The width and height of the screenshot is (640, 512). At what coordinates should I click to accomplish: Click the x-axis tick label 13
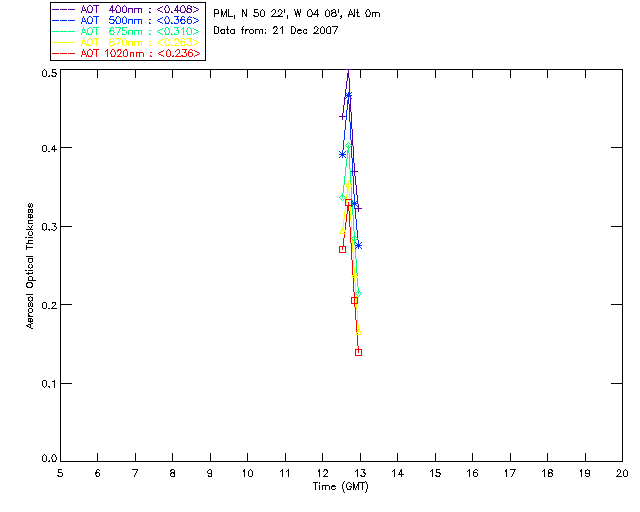click(x=360, y=473)
